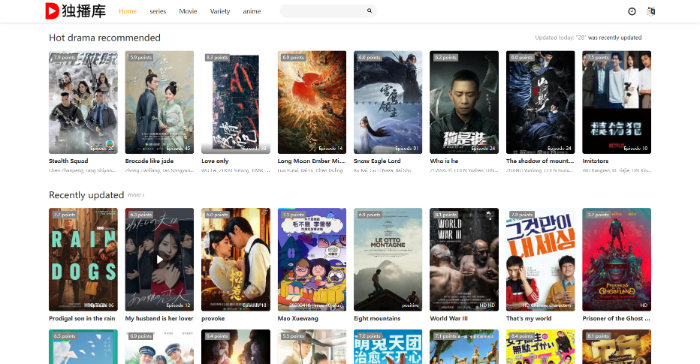The image size is (700, 364).
Task: Click the 'Long Moon Ember Mi...' title
Action: pos(311,161)
